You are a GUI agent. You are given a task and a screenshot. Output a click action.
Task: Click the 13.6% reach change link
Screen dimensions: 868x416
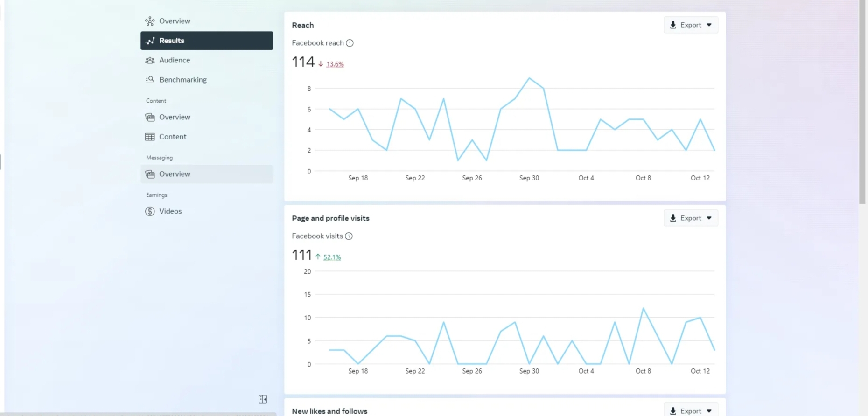(x=335, y=64)
